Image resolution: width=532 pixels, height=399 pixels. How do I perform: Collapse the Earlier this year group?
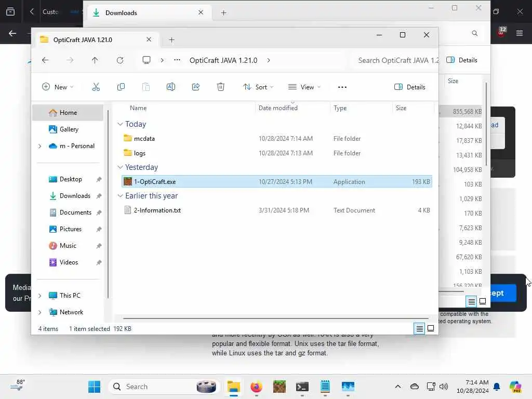click(120, 196)
